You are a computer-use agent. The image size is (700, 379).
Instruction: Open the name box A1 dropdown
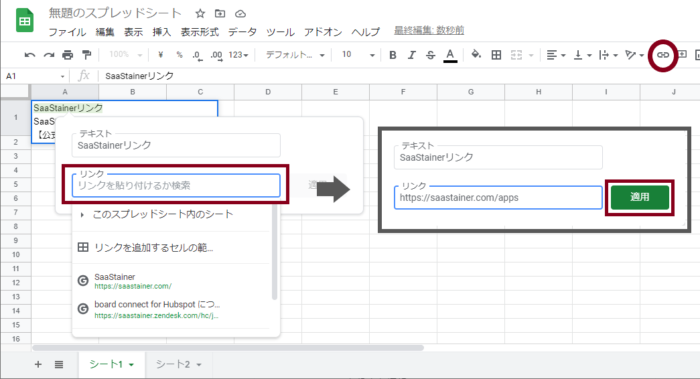pos(62,76)
